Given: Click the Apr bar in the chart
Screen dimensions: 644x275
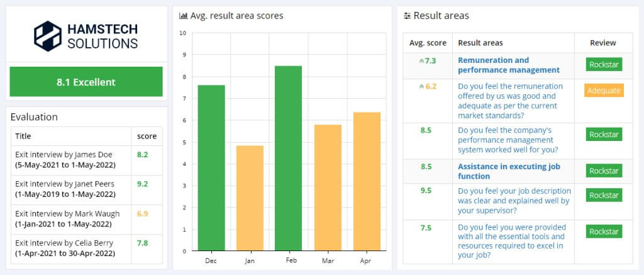Looking at the screenshot, I should tap(366, 181).
